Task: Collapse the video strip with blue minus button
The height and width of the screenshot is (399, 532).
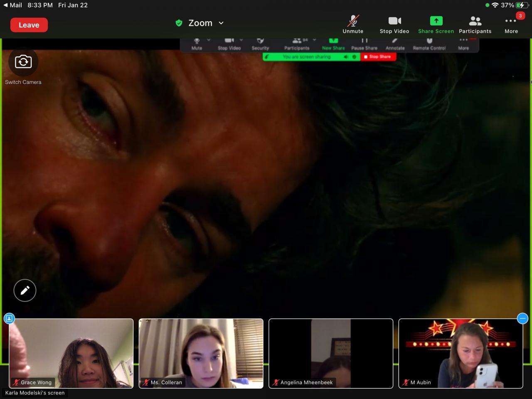Action: (x=522, y=318)
